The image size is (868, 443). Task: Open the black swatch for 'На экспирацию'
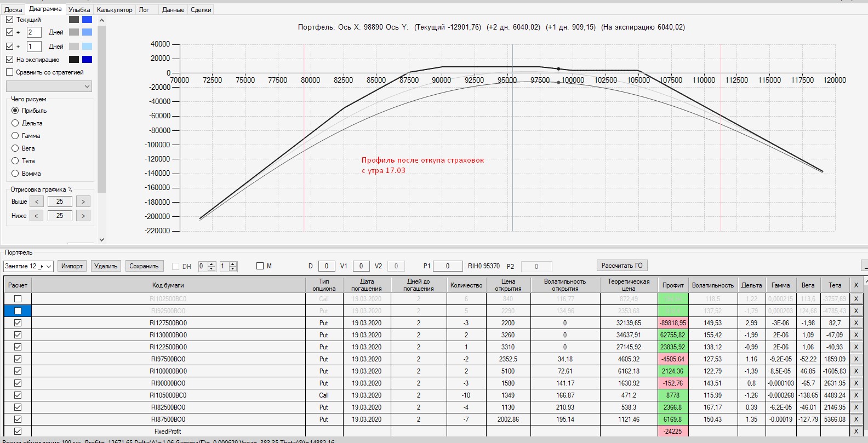click(x=74, y=60)
